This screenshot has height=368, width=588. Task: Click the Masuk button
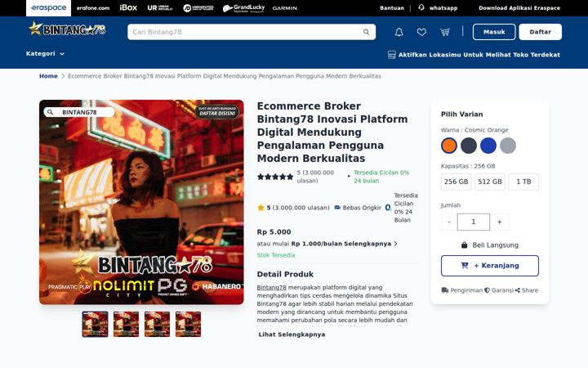[494, 32]
